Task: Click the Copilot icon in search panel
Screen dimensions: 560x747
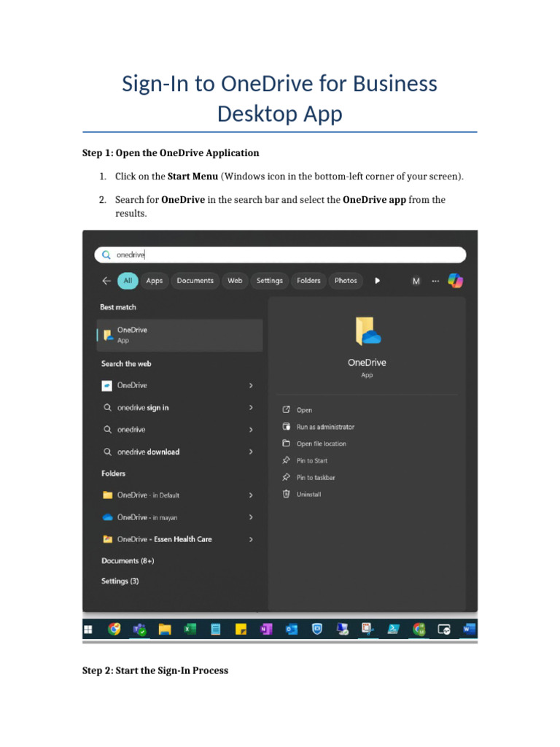Action: pyautogui.click(x=455, y=281)
